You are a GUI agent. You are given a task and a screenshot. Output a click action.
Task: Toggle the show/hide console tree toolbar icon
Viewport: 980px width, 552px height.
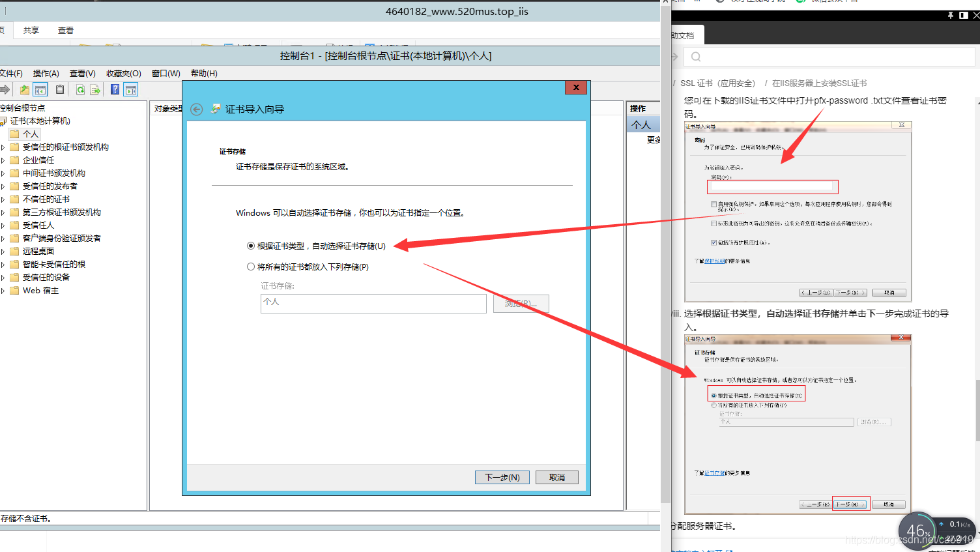click(40, 90)
